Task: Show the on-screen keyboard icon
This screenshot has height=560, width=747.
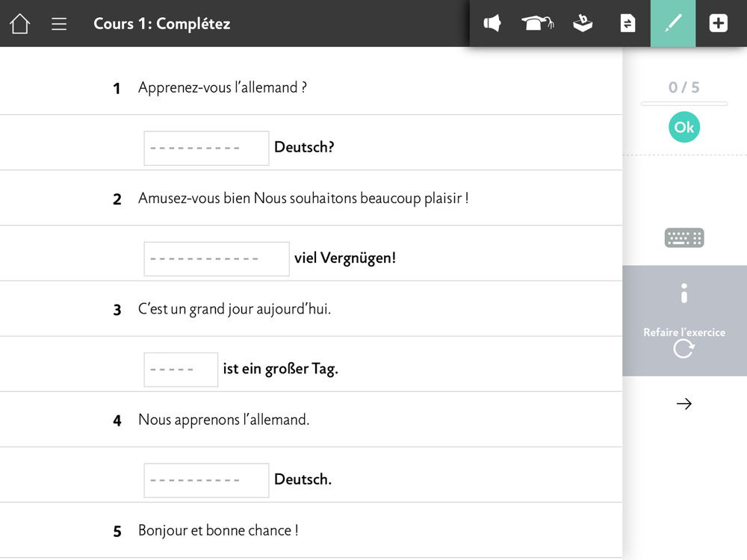Action: click(684, 237)
